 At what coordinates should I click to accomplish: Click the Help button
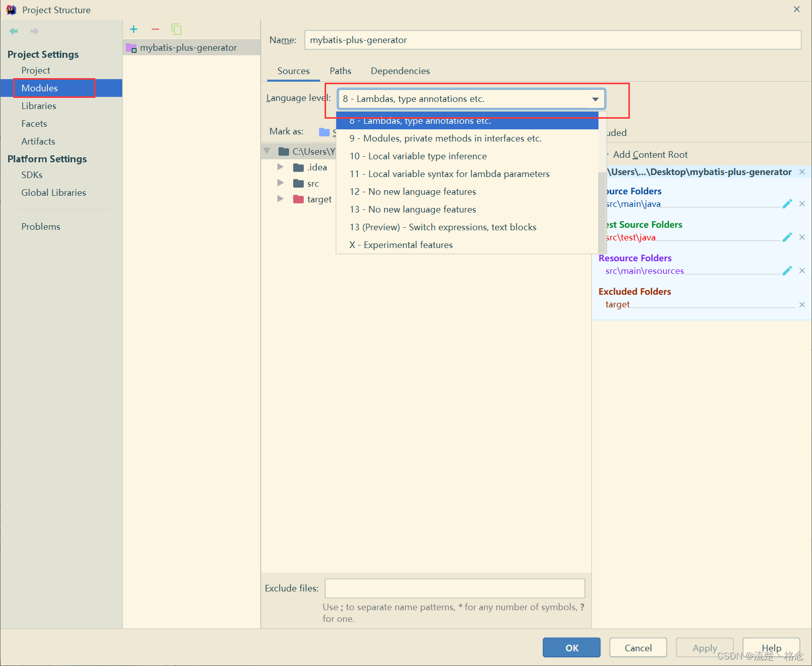click(x=771, y=648)
